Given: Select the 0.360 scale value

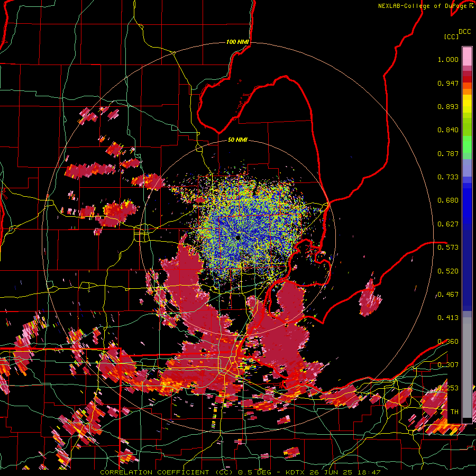Looking at the screenshot, I should [x=448, y=342].
